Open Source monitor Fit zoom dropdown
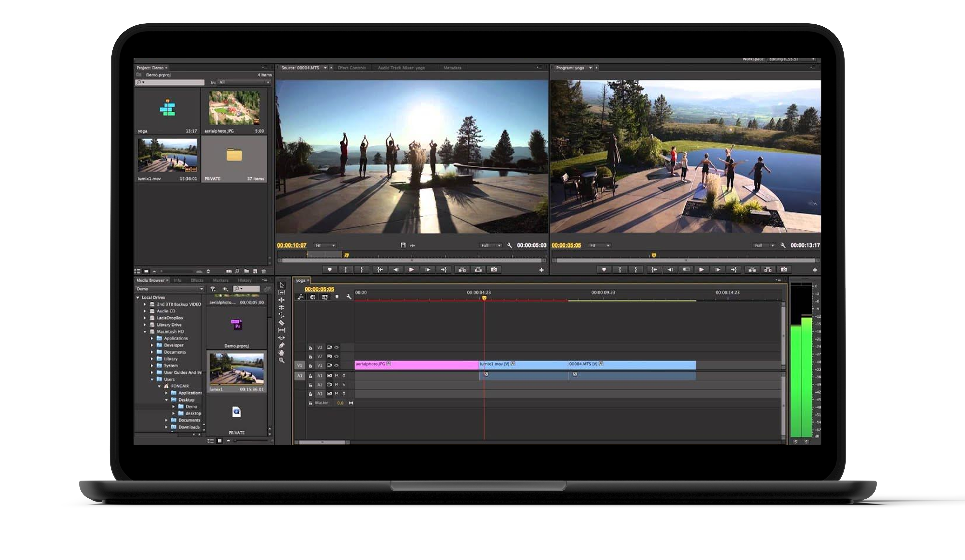Screen dimensions: 965x560 pyautogui.click(x=325, y=245)
